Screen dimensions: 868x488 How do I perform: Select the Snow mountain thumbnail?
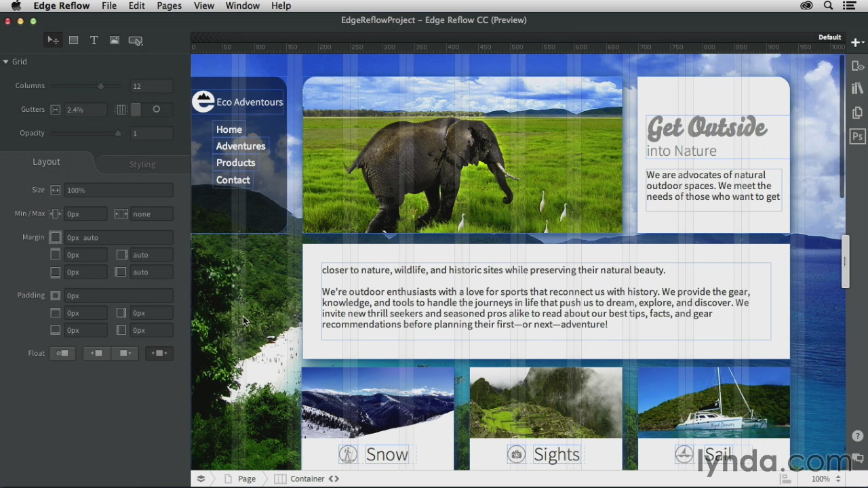(378, 403)
